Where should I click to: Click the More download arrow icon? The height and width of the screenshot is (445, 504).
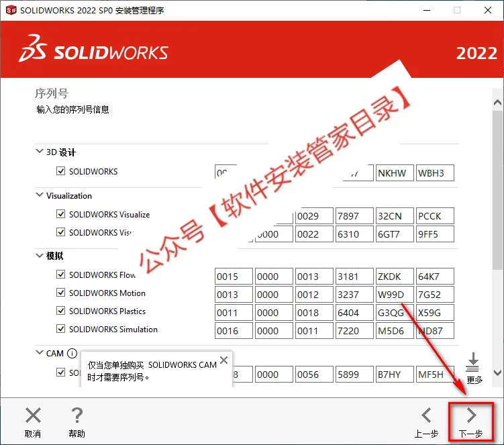tap(473, 362)
